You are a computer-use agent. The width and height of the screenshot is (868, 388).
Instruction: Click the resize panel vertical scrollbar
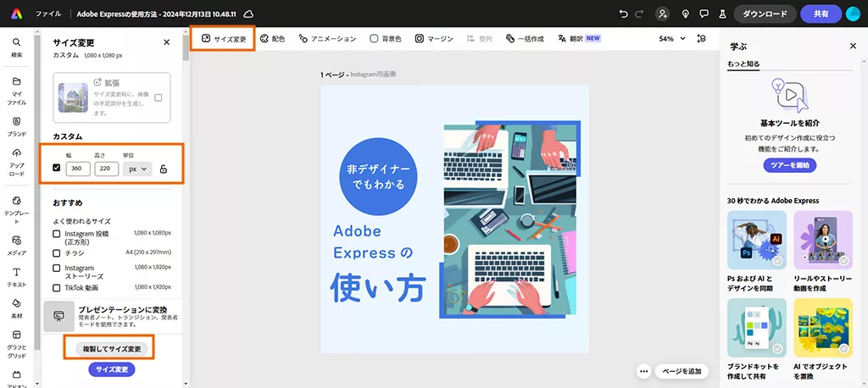pyautogui.click(x=186, y=47)
